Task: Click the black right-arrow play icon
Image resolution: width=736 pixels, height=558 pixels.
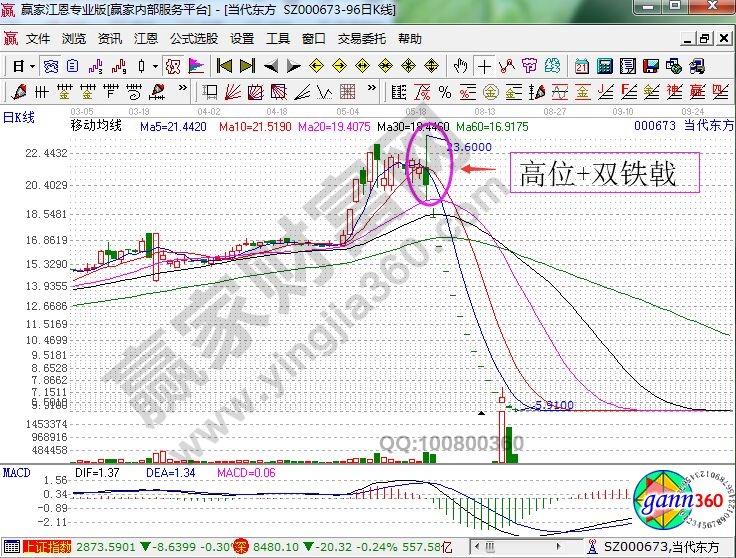Action: point(292,67)
